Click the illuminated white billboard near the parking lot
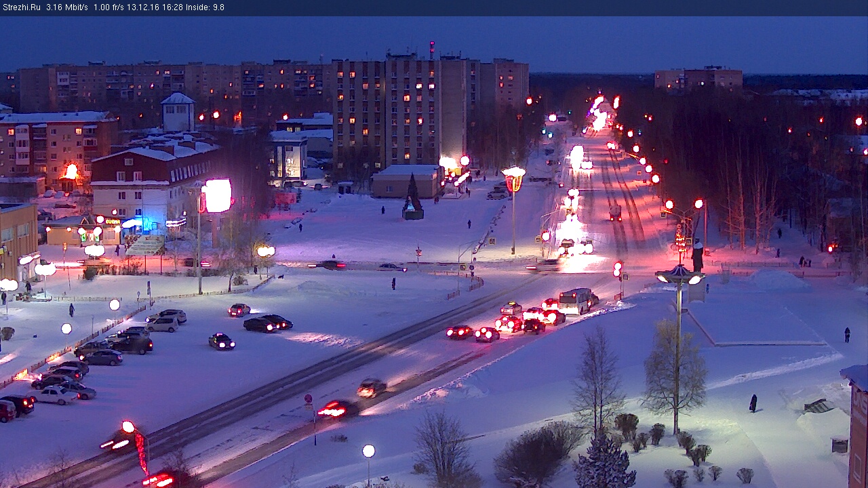 coord(218,195)
